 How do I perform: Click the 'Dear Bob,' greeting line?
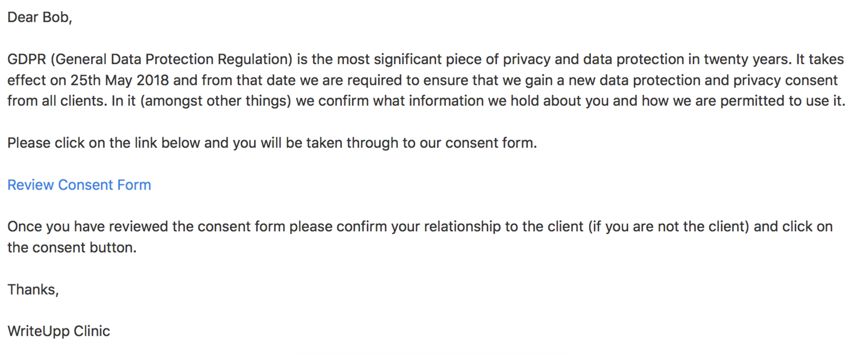point(40,17)
